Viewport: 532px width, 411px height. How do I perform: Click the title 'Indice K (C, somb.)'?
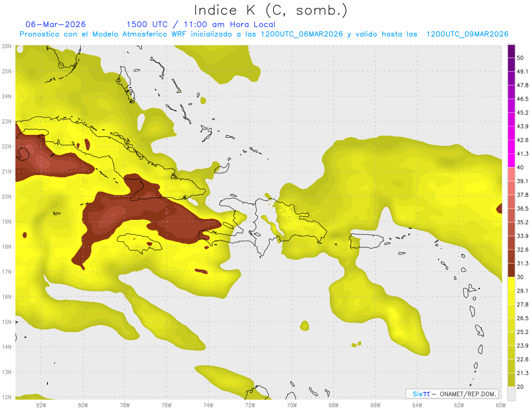click(x=270, y=11)
